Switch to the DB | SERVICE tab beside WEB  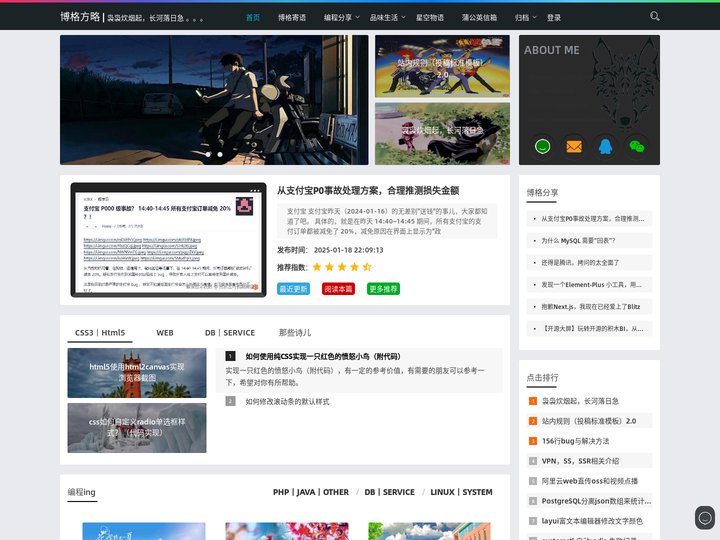230,333
